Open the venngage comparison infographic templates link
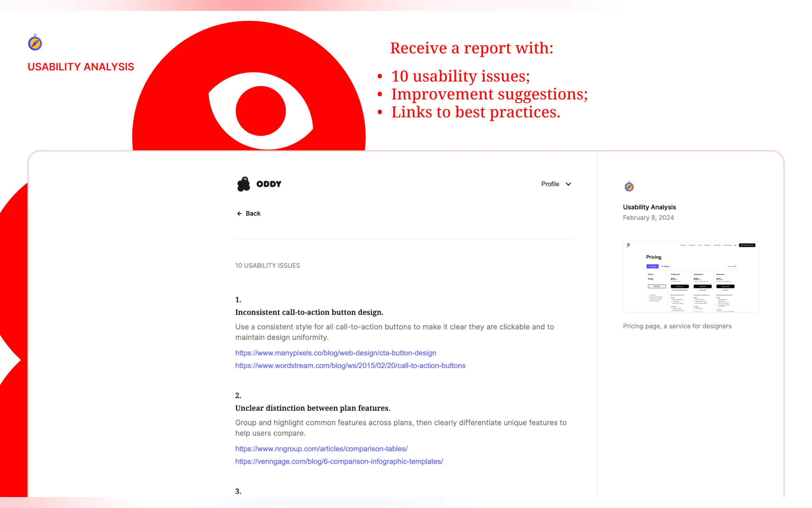Viewport: 812px width, 508px height. (339, 462)
